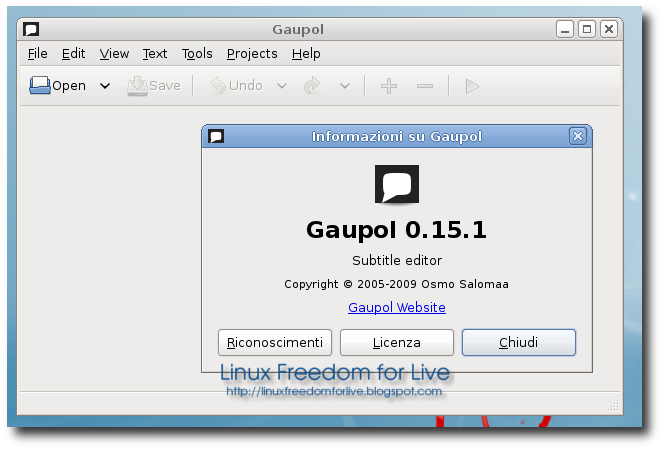Click the Gaupol window menu icon in title bar
Screen dimensions: 664x450
click(31, 29)
